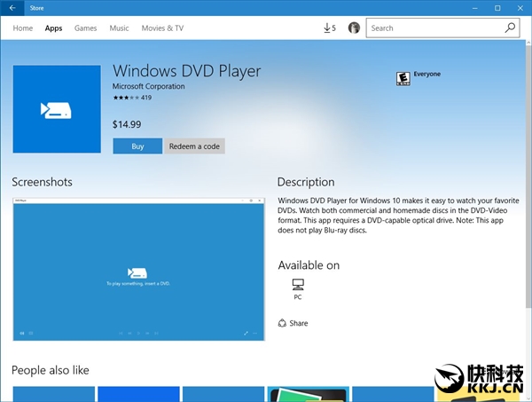Click the Everyone rating text
532x402 pixels.
click(x=426, y=74)
